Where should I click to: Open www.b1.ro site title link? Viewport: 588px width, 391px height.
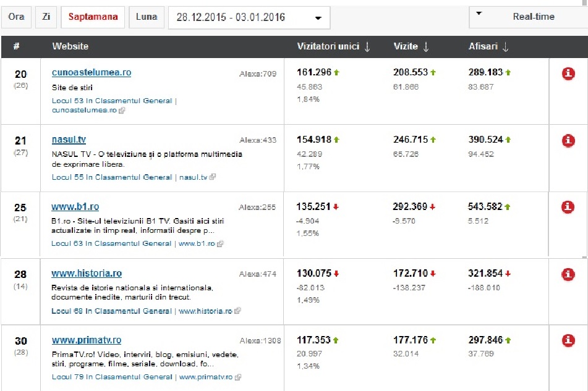pos(75,206)
